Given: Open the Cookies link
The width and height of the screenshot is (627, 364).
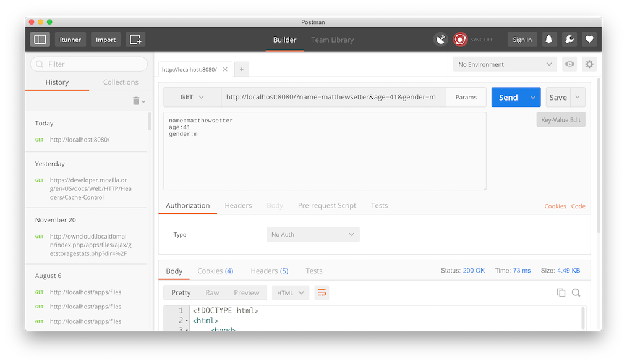Looking at the screenshot, I should 555,206.
